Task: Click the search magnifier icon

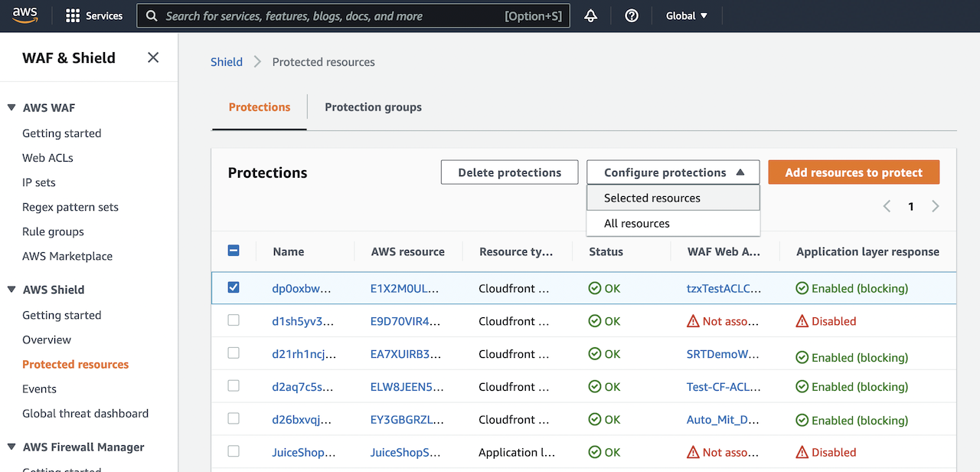Action: tap(152, 15)
